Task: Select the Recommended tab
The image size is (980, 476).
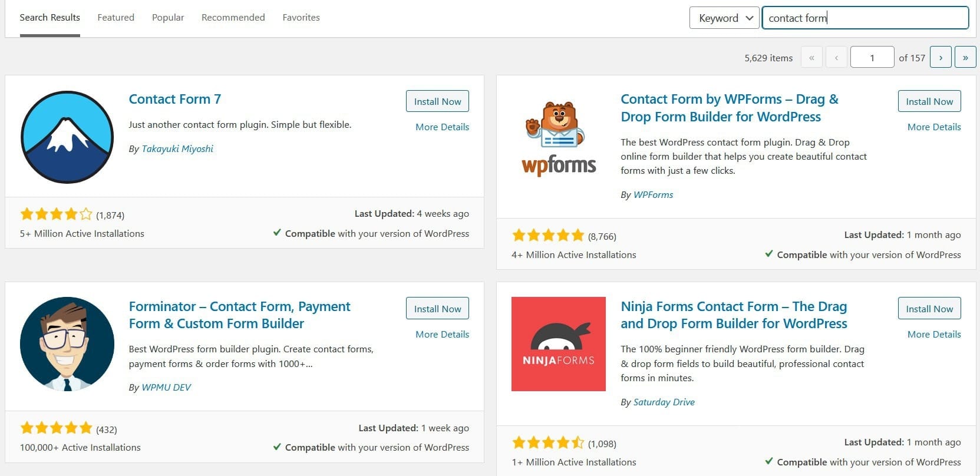Action: pos(233,18)
